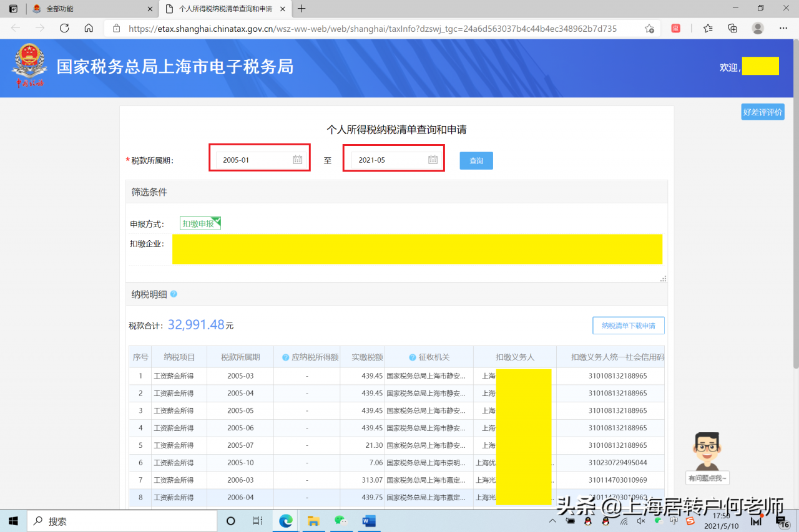Viewport: 799px width, 532px height.
Task: Click the help icon beside 纳税明细
Action: click(174, 294)
